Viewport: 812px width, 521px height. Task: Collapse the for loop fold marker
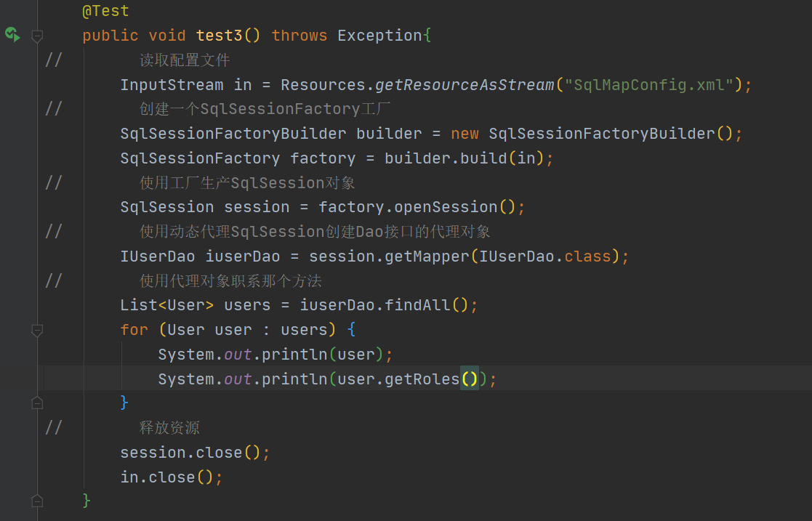[x=37, y=330]
